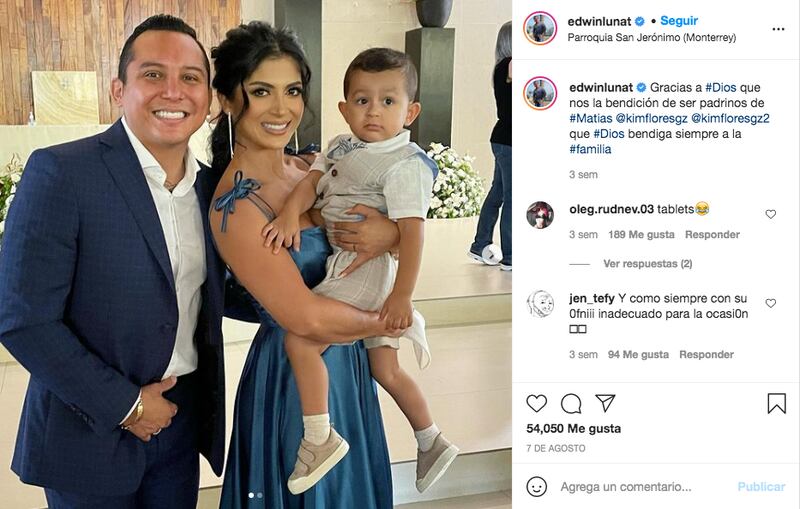Visit the @kimfloresgz2 profile mention
The image size is (800, 509).
coord(730,118)
